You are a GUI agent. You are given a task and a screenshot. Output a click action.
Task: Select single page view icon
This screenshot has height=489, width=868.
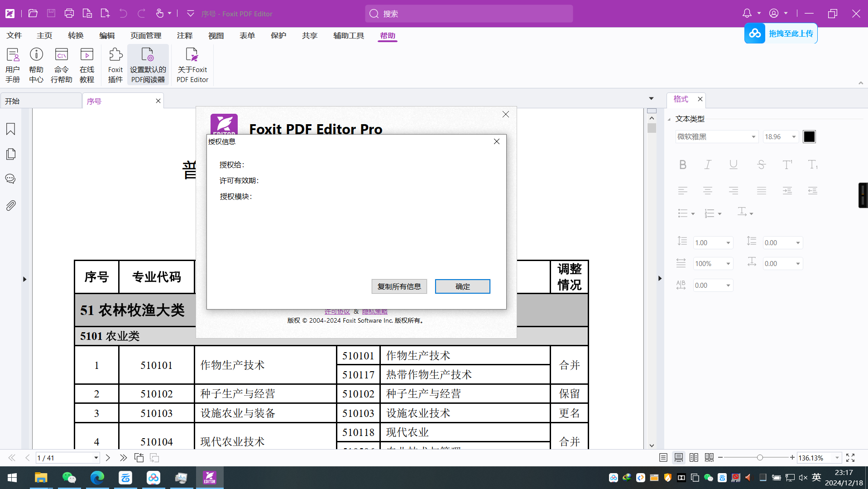click(x=663, y=458)
